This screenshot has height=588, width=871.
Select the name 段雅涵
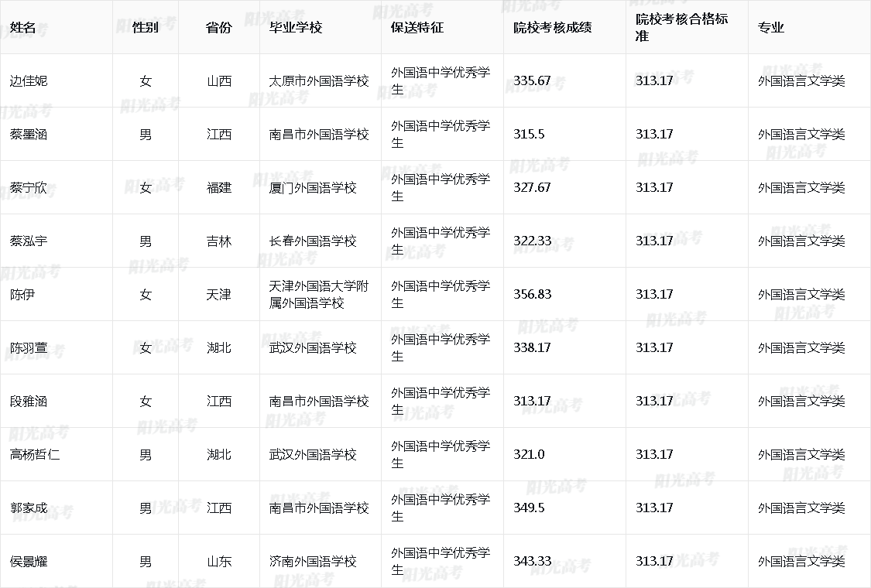(x=29, y=402)
